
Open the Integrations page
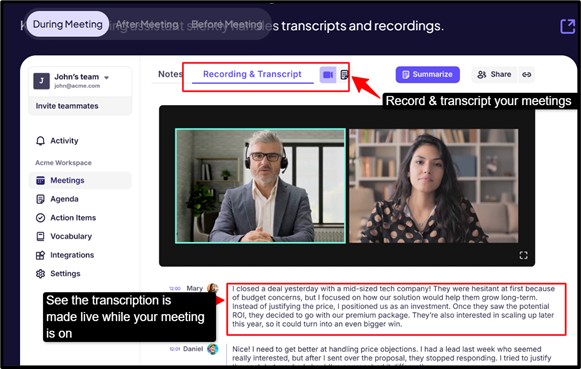click(72, 255)
